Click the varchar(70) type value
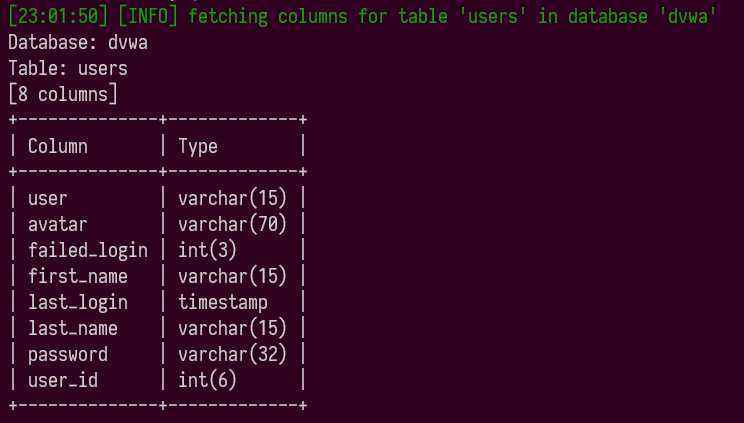 (232, 224)
